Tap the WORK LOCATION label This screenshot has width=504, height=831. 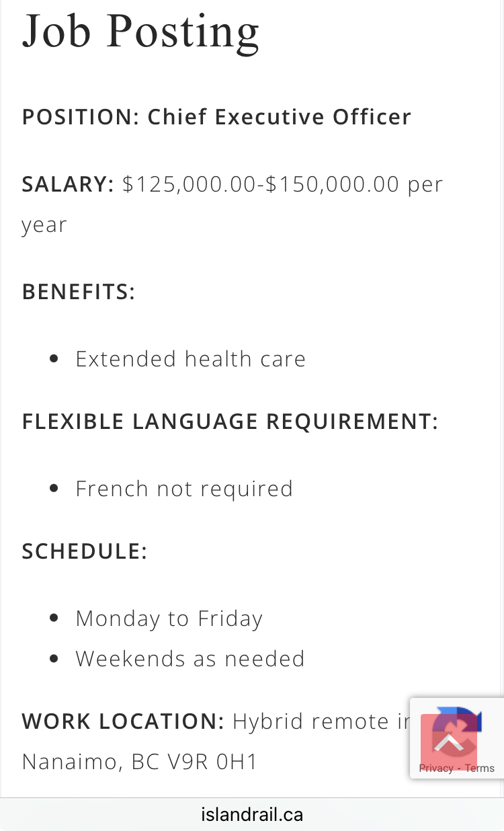click(x=123, y=721)
